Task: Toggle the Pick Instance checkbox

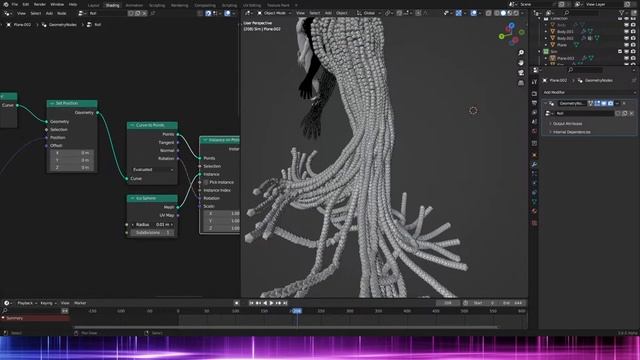Action: click(x=206, y=182)
